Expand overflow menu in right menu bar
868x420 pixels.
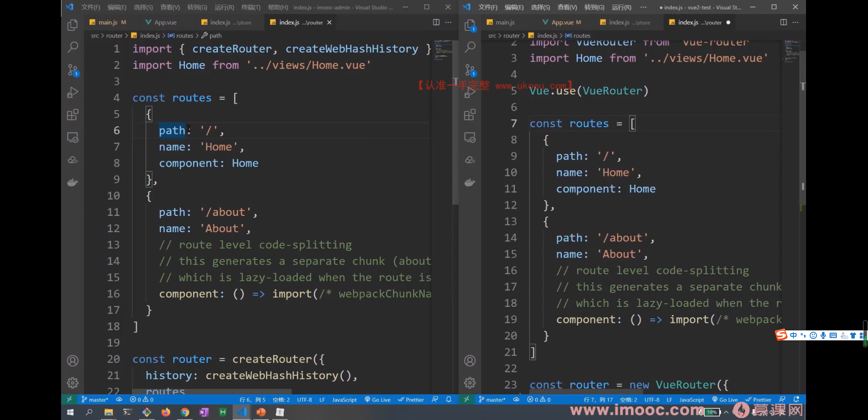coord(643,7)
